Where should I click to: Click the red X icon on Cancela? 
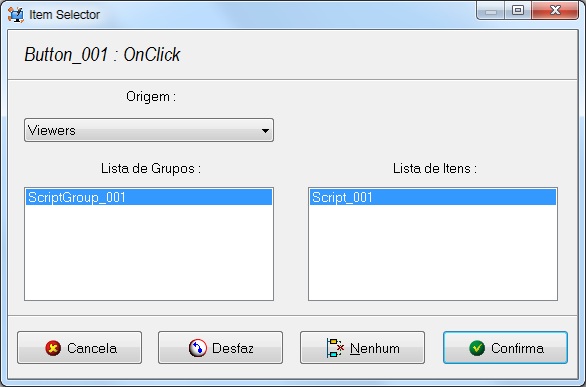pos(53,348)
